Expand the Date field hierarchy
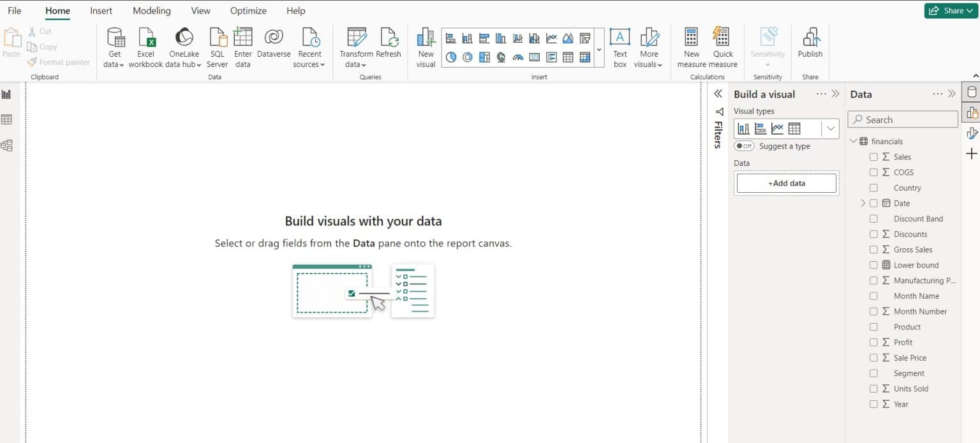This screenshot has height=443, width=980. [x=863, y=203]
